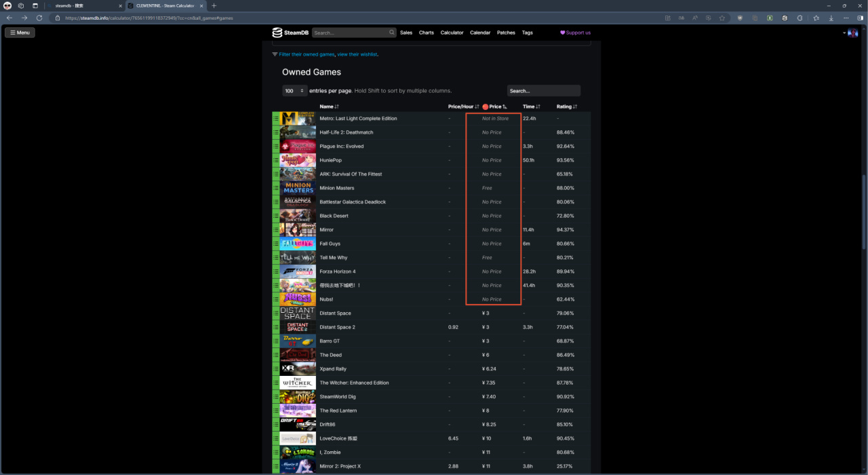Click the green handle on Nubs! row
The height and width of the screenshot is (475, 868).
276,299
